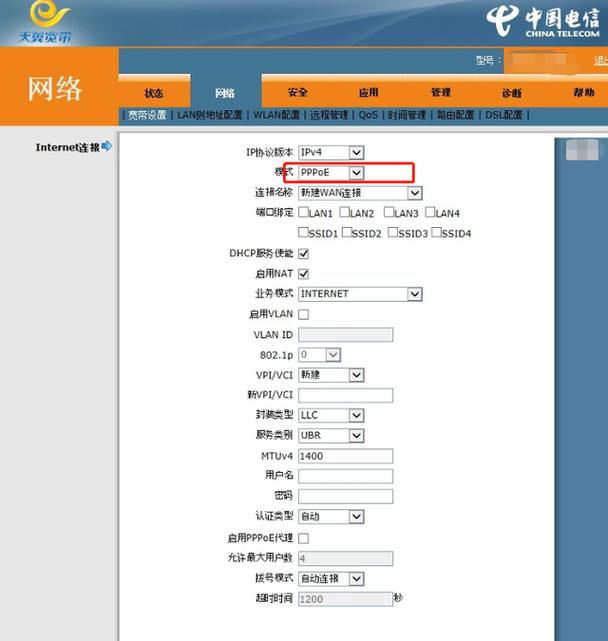This screenshot has height=641, width=608.
Task: Click the 用户名 input field
Action: pyautogui.click(x=346, y=476)
